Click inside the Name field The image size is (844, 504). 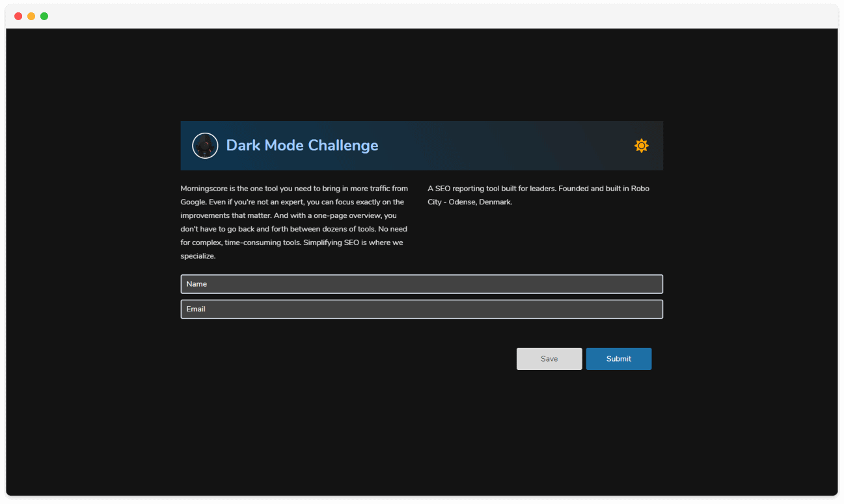(422, 284)
